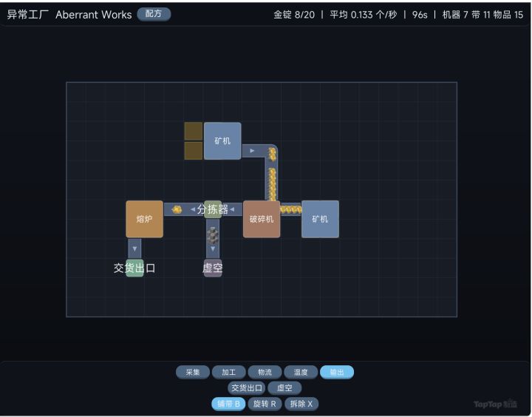Viewport: 532px width, 417px height.
Task: Click the 拆除 X demolish button
Action: click(301, 404)
